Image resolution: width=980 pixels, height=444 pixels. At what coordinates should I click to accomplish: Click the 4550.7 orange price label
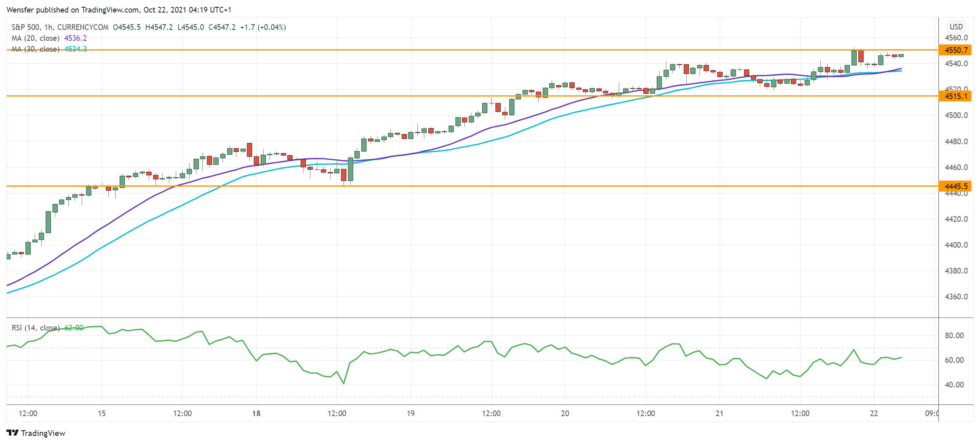point(955,50)
